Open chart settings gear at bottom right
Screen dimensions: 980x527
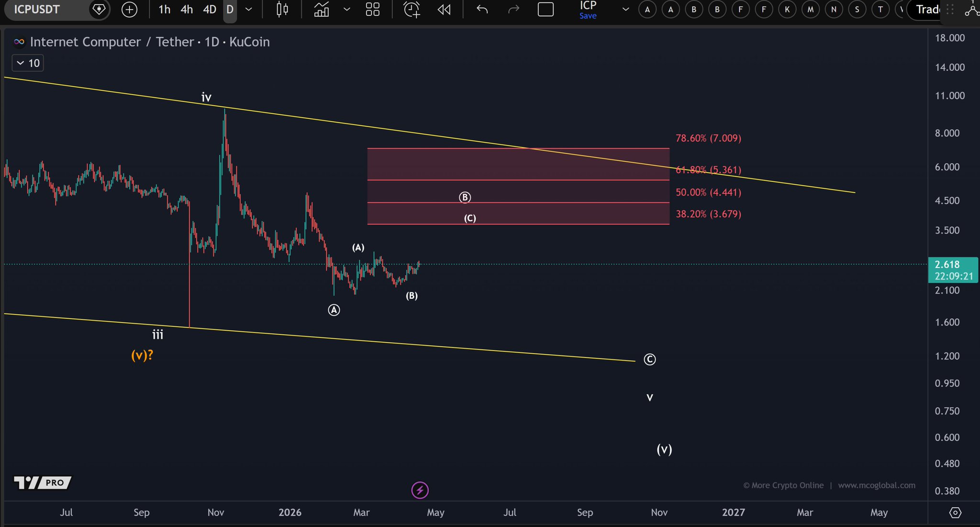click(955, 513)
